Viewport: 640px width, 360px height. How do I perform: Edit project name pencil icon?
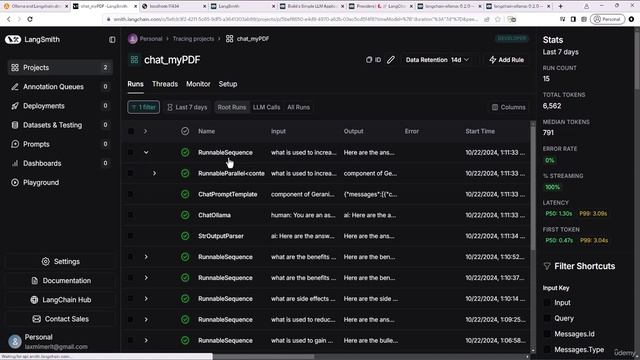(x=391, y=60)
